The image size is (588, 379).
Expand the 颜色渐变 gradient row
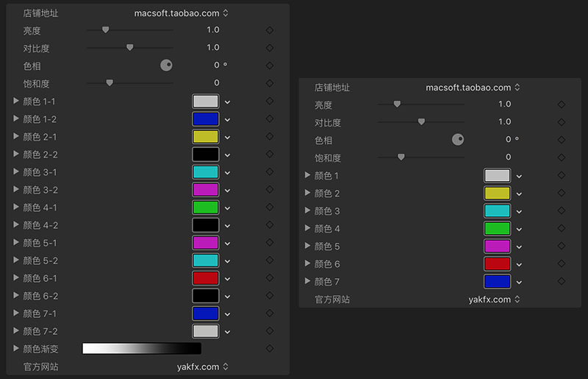click(15, 348)
